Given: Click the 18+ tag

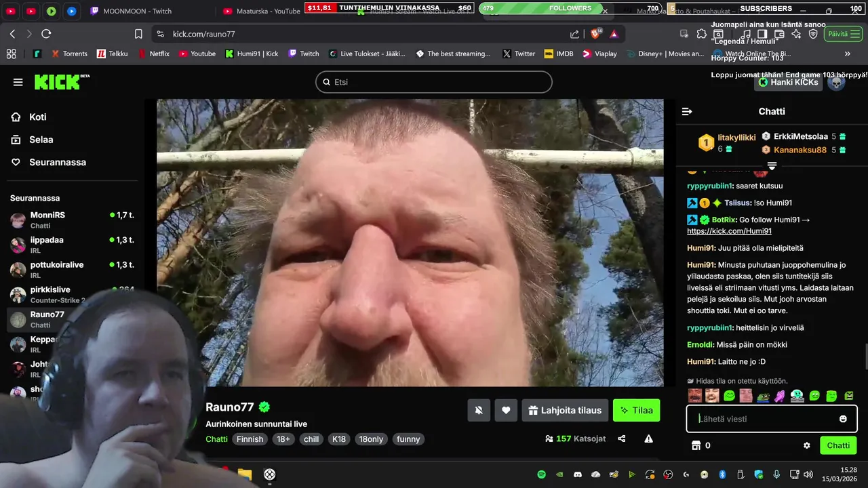Looking at the screenshot, I should (x=283, y=439).
